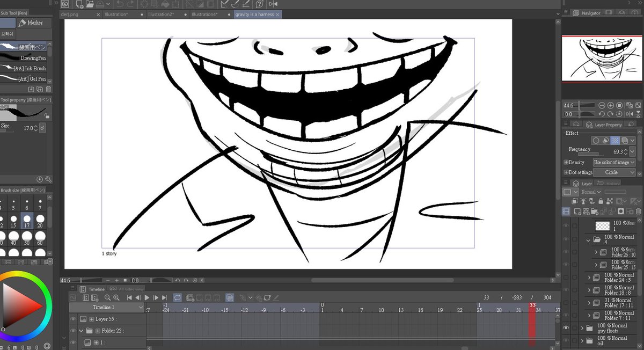Redo the action in top toolbar
Image resolution: width=644 pixels, height=350 pixels.
point(131,4)
